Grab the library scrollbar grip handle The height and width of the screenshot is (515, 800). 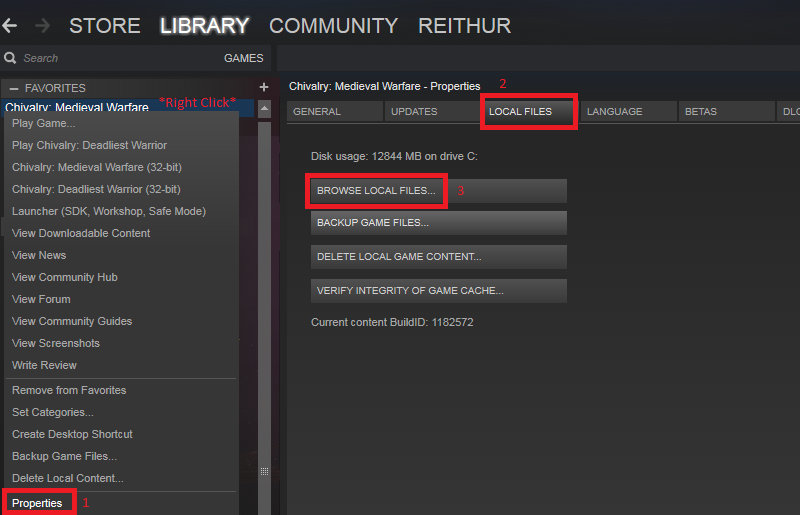tap(264, 471)
